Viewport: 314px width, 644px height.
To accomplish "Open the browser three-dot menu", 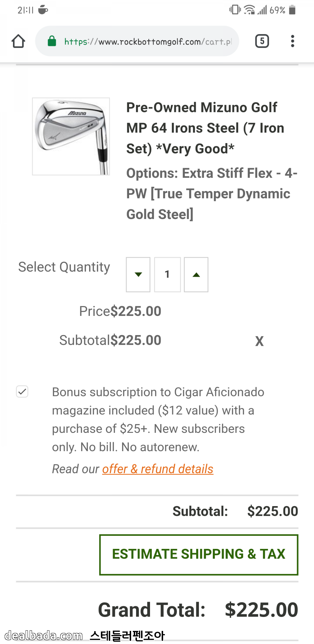I will [x=292, y=41].
